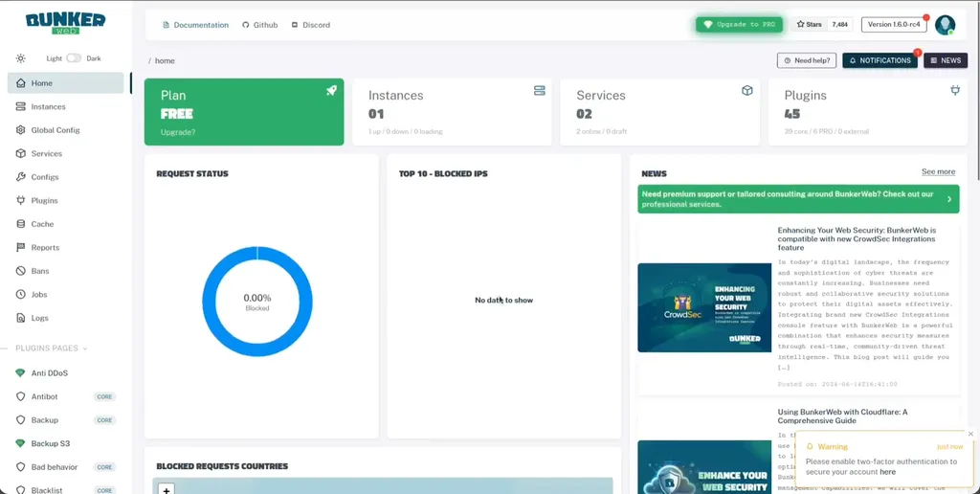Viewport: 980px width, 494px height.
Task: Close the Warning toast notification
Action: click(x=970, y=434)
